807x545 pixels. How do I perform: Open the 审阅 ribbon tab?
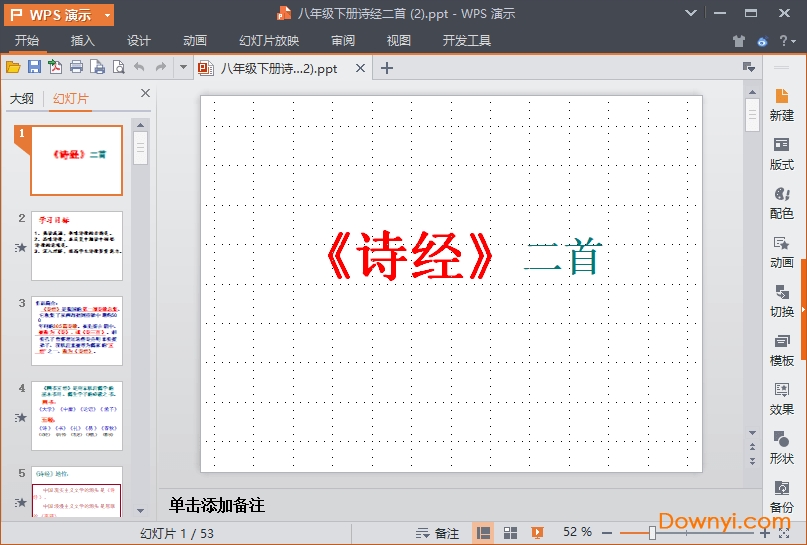[x=343, y=41]
